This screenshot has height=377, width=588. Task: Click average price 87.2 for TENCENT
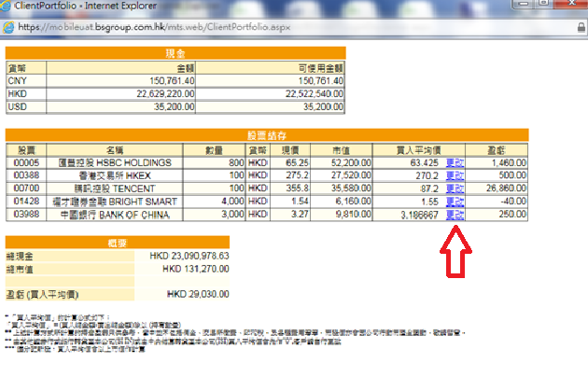(429, 188)
